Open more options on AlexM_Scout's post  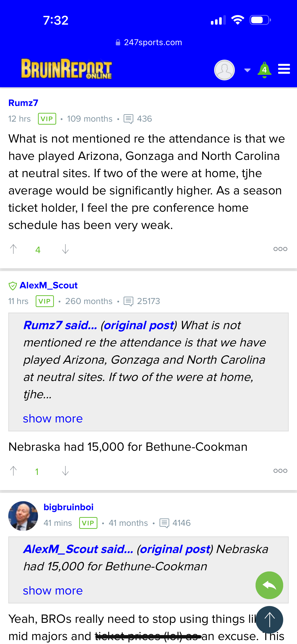(280, 471)
